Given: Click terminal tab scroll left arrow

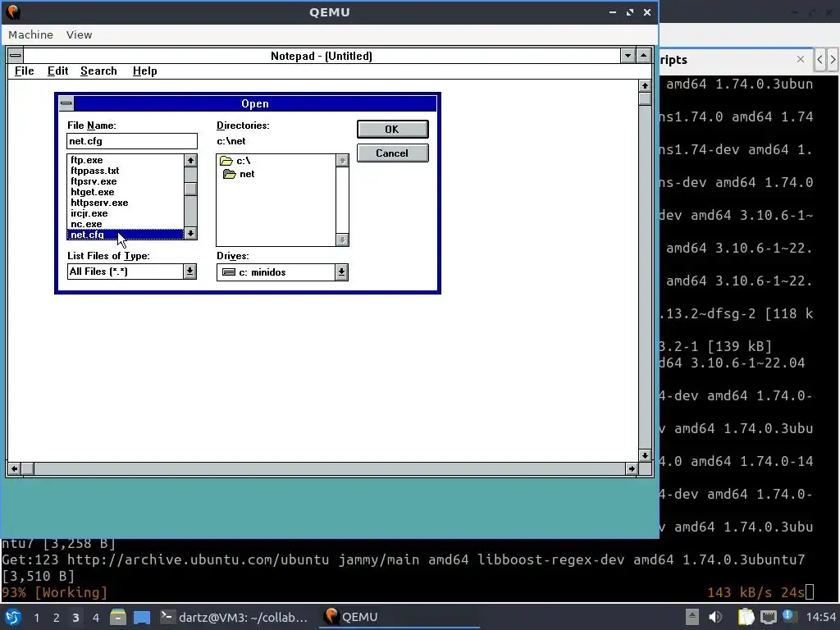Looking at the screenshot, I should point(819,59).
